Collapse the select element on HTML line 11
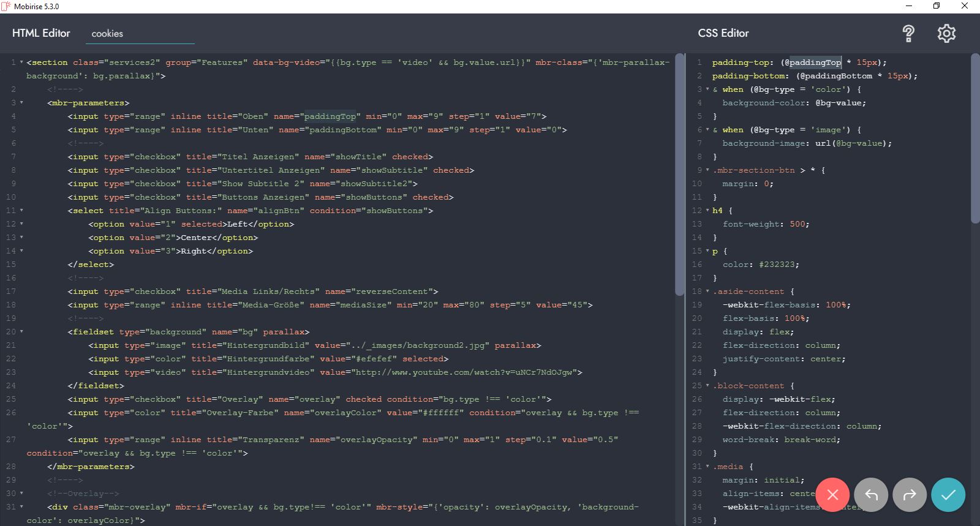Viewport: 980px width, 526px height. click(21, 211)
